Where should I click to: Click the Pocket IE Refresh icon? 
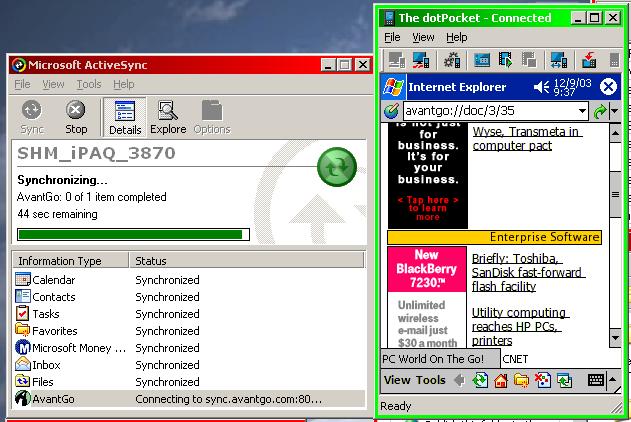point(480,380)
